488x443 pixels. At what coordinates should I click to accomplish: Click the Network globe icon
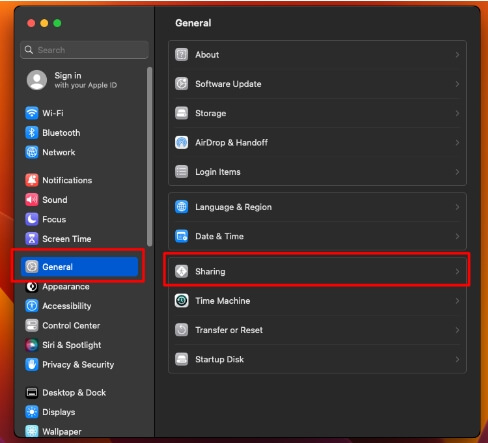[x=32, y=152]
